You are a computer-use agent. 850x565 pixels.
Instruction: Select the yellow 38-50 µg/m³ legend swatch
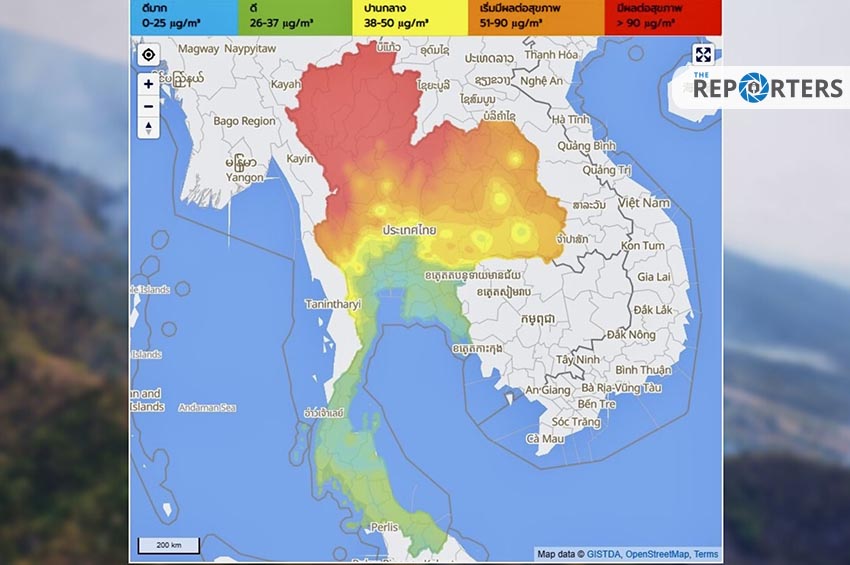click(412, 17)
